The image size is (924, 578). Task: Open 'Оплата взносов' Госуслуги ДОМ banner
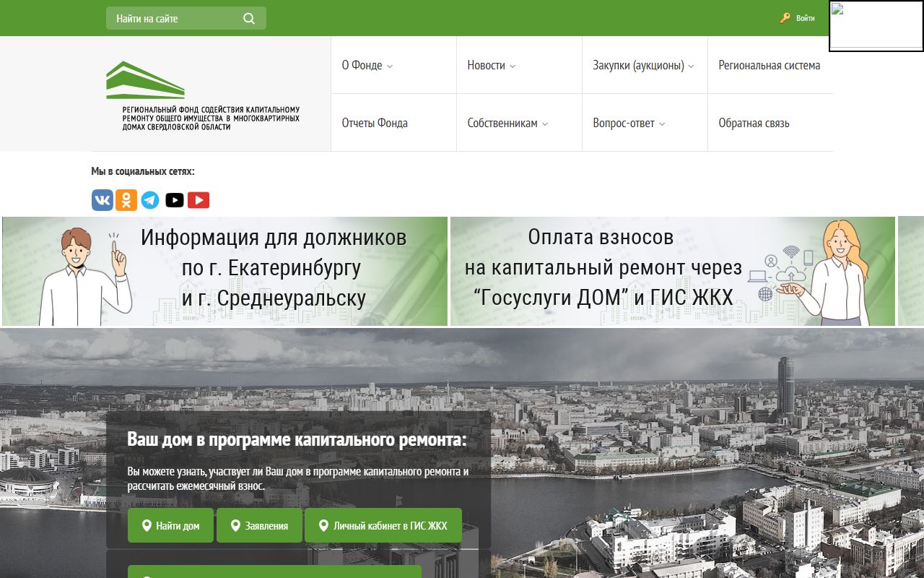[673, 271]
